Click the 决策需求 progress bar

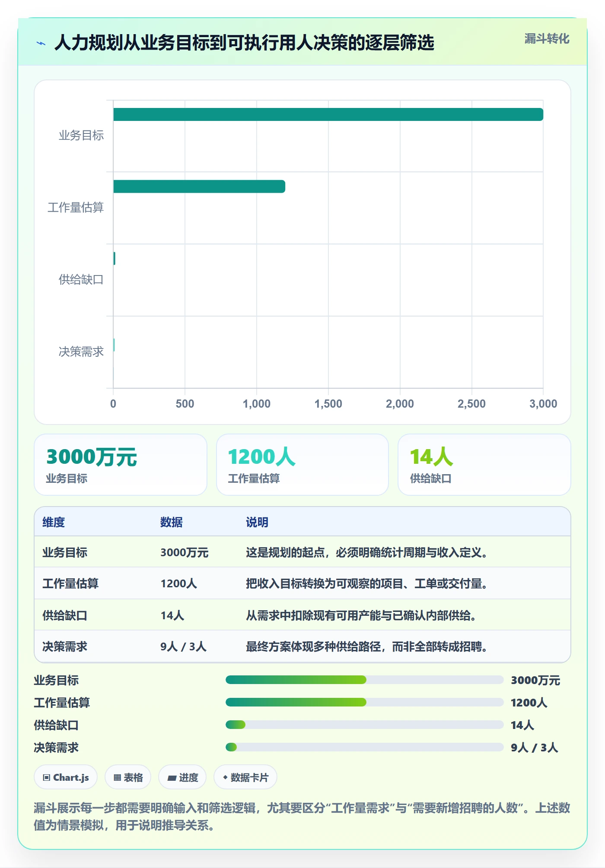[364, 747]
